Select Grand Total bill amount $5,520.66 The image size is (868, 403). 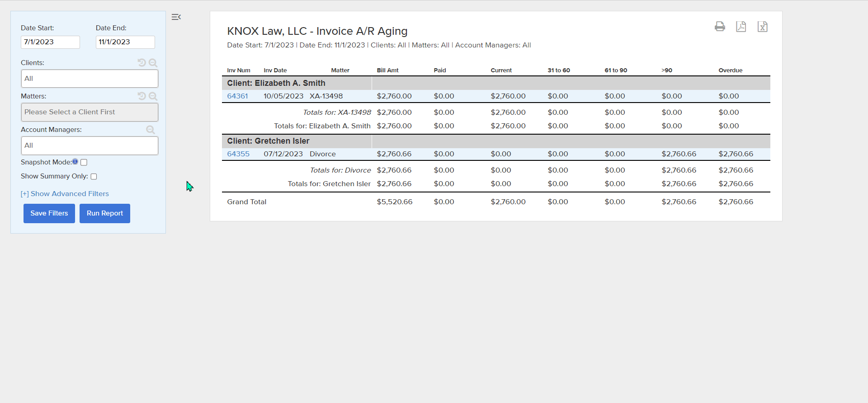point(395,202)
